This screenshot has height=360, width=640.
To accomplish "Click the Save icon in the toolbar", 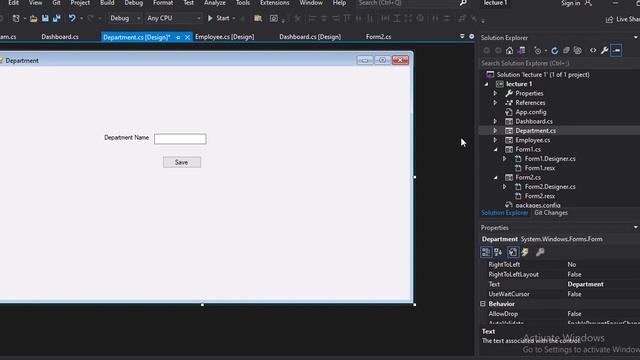I will tap(45, 18).
